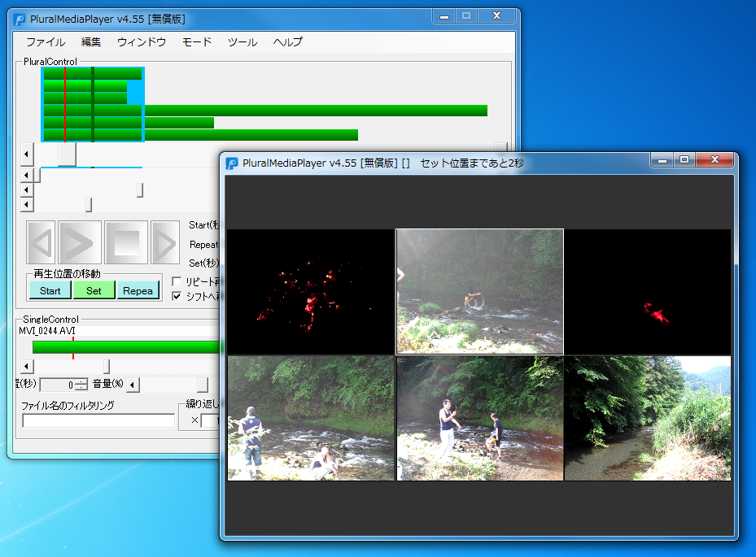
Task: Open the ツール menu
Action: point(242,42)
